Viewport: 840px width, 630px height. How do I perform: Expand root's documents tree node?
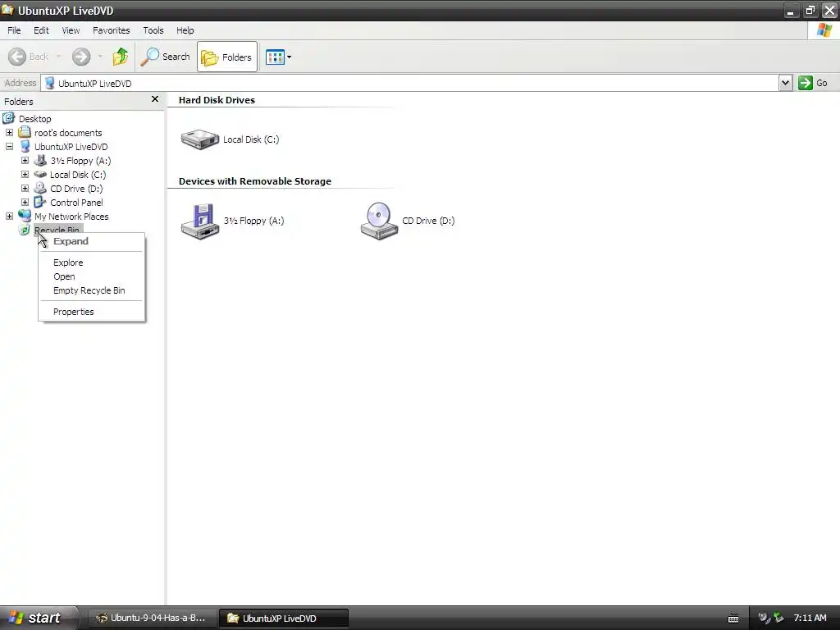pos(9,132)
